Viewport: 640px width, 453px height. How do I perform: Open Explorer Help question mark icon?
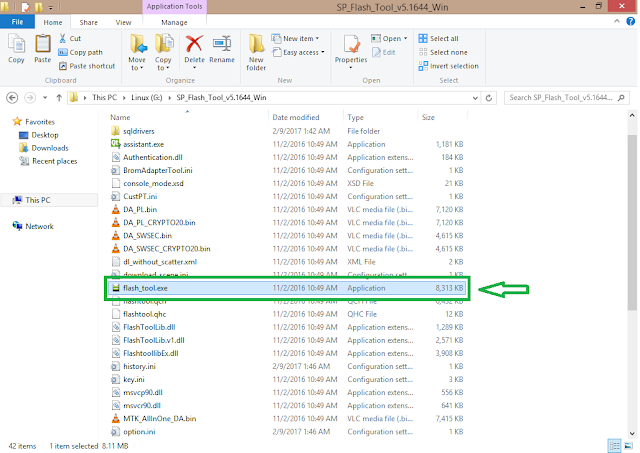631,22
